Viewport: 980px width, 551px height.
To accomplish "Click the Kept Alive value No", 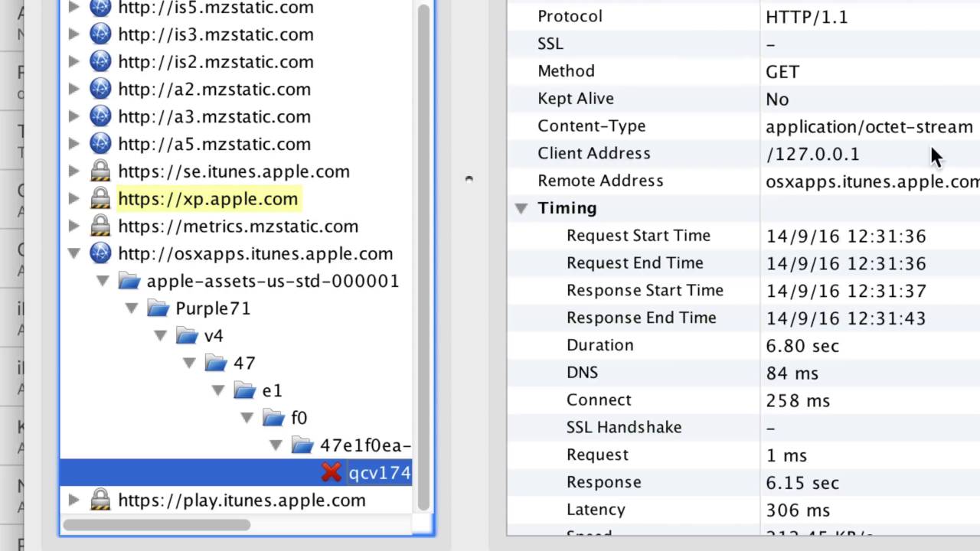I will [777, 99].
